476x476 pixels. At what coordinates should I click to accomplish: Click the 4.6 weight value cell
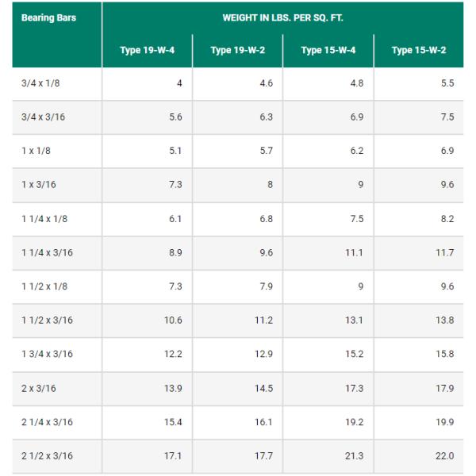pos(267,83)
